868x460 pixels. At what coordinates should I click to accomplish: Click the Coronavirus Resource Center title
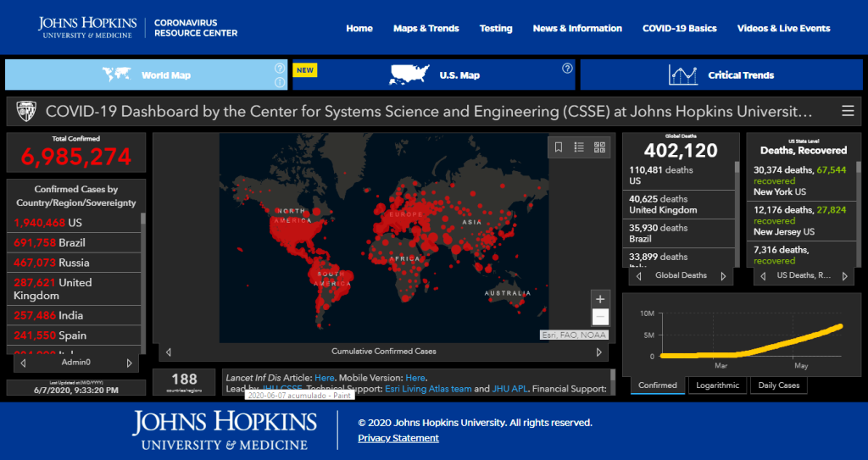196,28
